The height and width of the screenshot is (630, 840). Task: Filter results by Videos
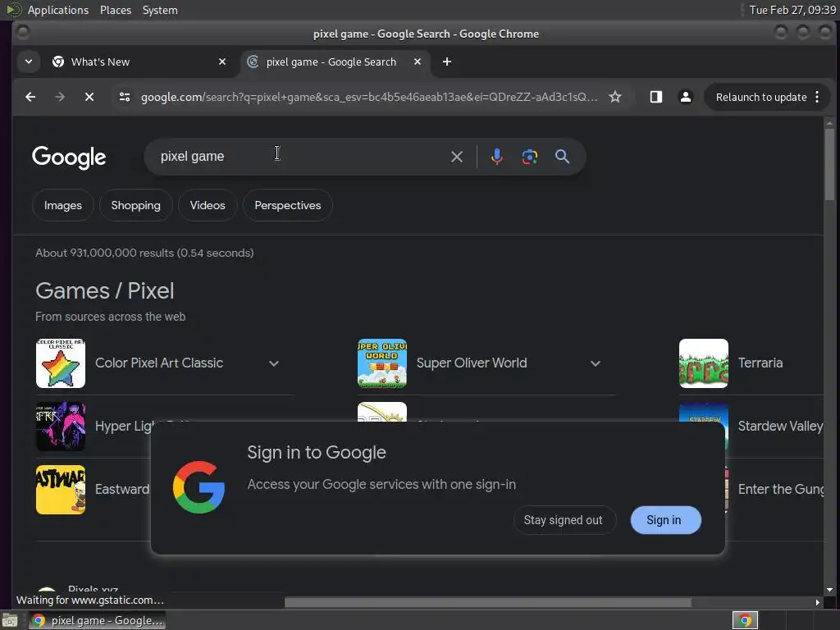(208, 205)
